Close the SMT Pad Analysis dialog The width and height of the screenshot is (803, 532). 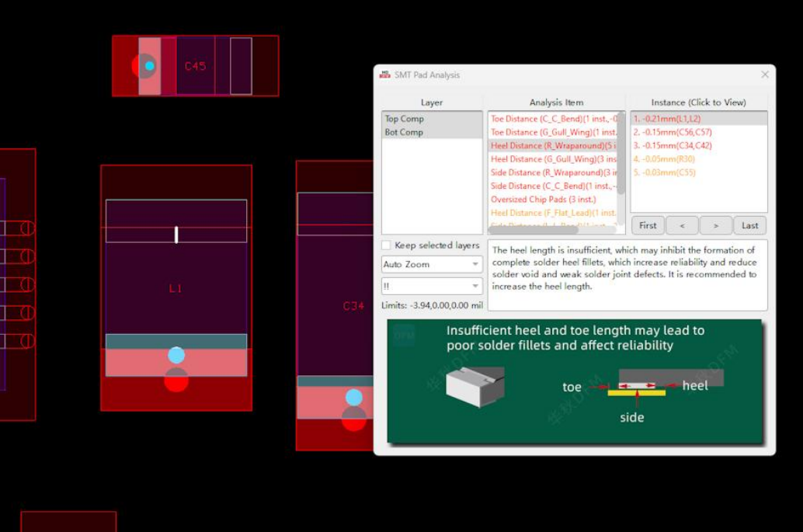765,75
